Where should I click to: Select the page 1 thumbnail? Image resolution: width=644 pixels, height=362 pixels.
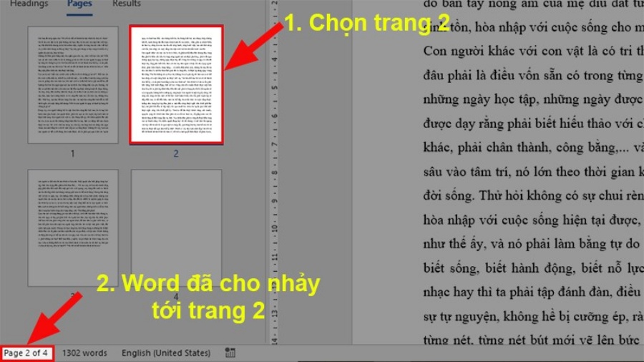pos(72,84)
